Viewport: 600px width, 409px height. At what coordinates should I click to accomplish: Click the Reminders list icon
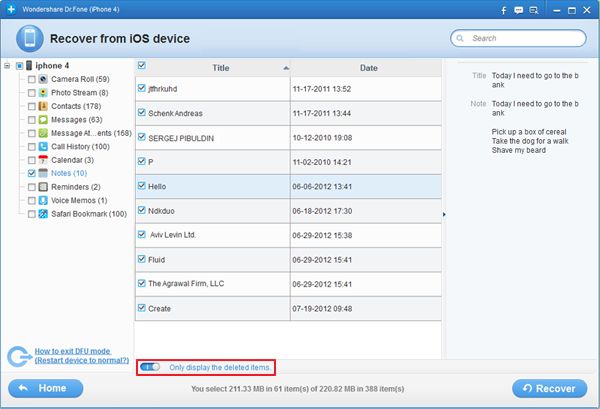tap(43, 187)
